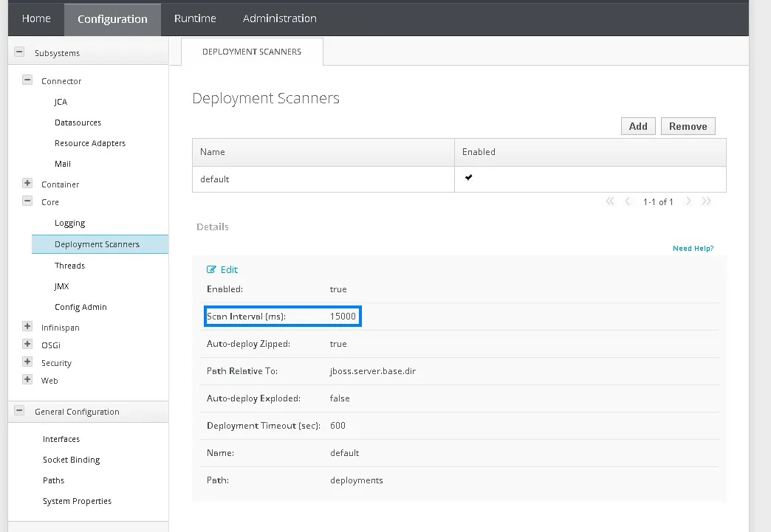The height and width of the screenshot is (532, 771).
Task: Click the Security tree label
Action: (56, 363)
